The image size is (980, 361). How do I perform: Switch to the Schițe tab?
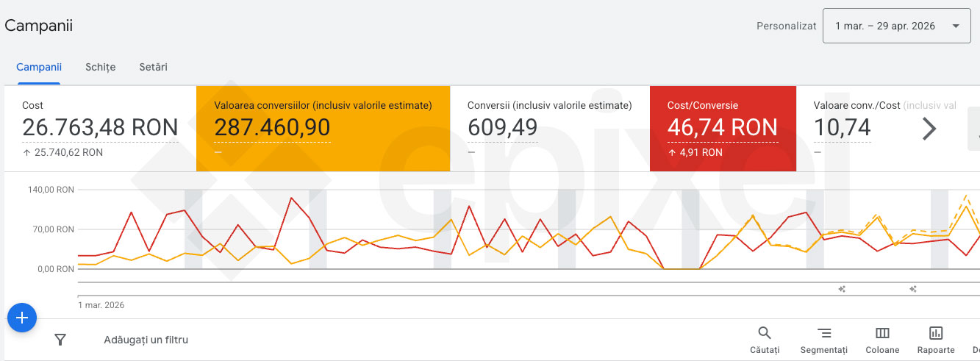[x=100, y=67]
